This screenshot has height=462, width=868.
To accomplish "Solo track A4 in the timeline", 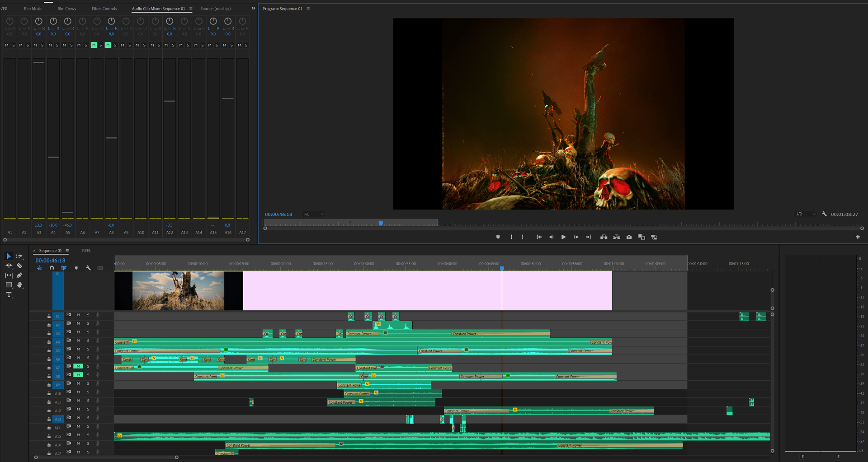I will pyautogui.click(x=88, y=341).
